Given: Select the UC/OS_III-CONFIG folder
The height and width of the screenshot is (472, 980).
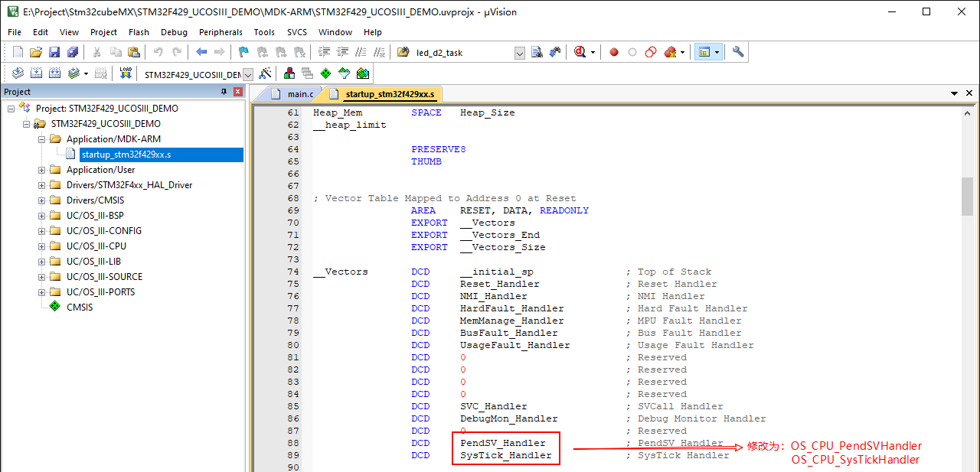Looking at the screenshot, I should pos(103,231).
